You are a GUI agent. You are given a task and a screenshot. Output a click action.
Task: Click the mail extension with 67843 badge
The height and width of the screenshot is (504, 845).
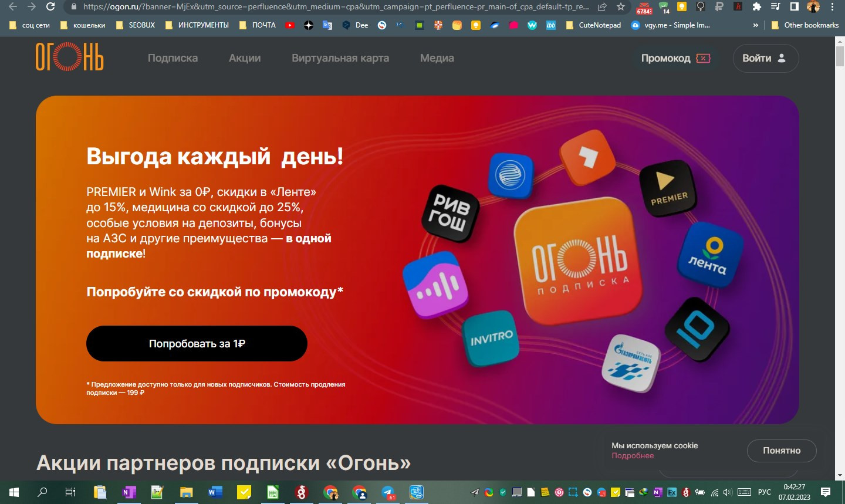[x=644, y=7]
